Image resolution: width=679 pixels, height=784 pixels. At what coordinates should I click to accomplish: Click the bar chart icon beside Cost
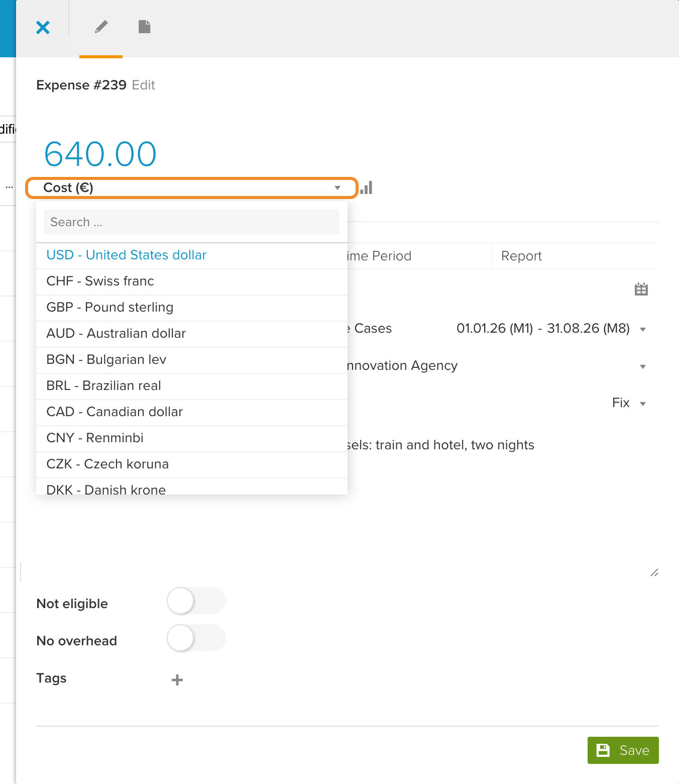pos(366,187)
